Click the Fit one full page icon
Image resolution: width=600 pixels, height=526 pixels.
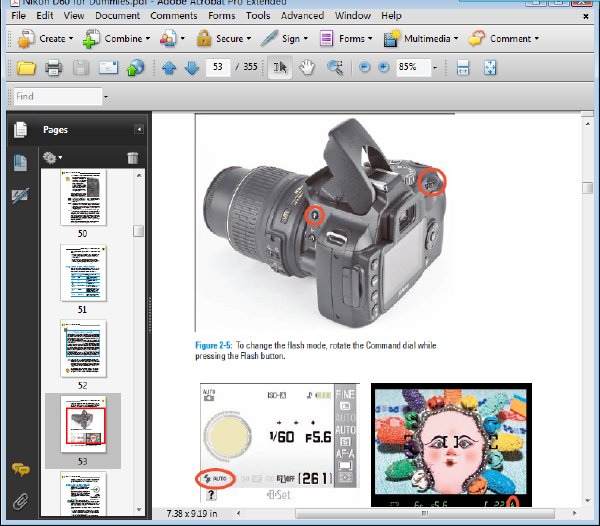(x=490, y=67)
